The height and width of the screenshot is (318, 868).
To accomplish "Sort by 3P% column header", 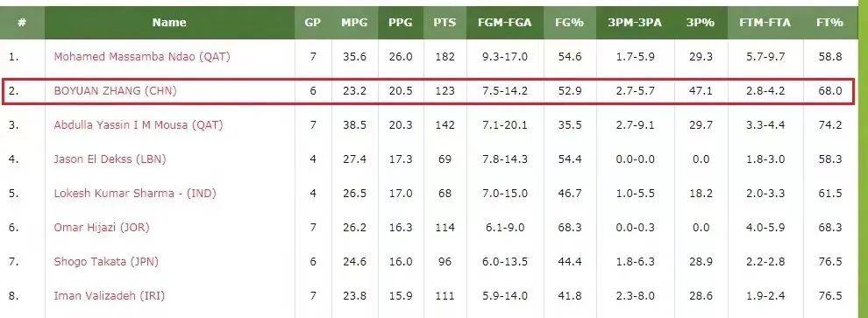I will pos(701,23).
